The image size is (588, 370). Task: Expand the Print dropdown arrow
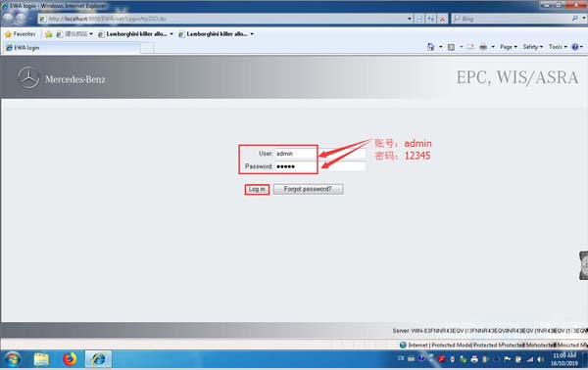pos(493,47)
